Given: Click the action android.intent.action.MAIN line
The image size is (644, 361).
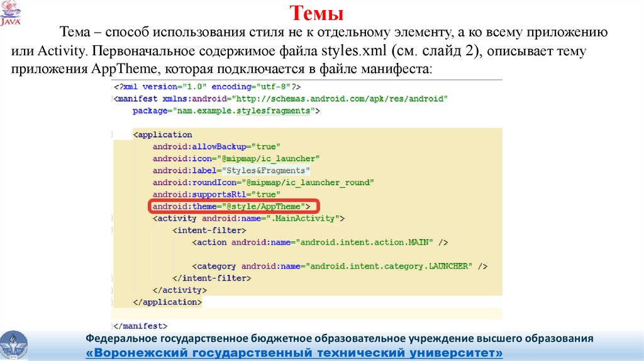Looking at the screenshot, I should click(320, 242).
